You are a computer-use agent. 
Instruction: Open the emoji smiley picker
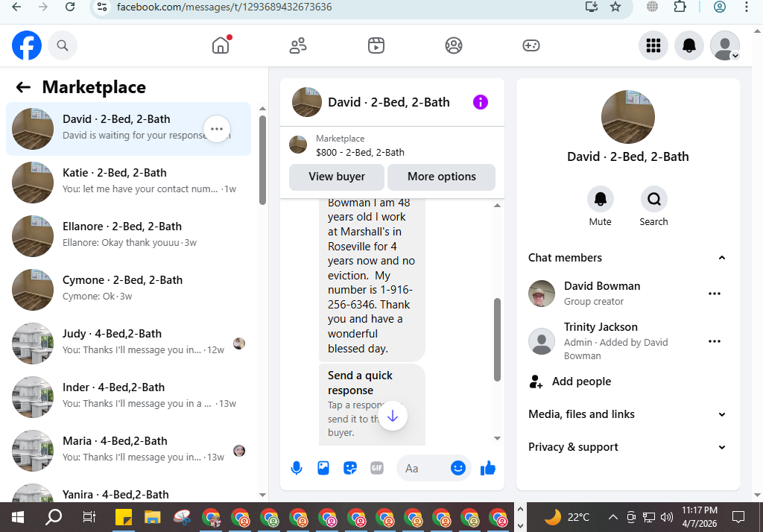[458, 468]
